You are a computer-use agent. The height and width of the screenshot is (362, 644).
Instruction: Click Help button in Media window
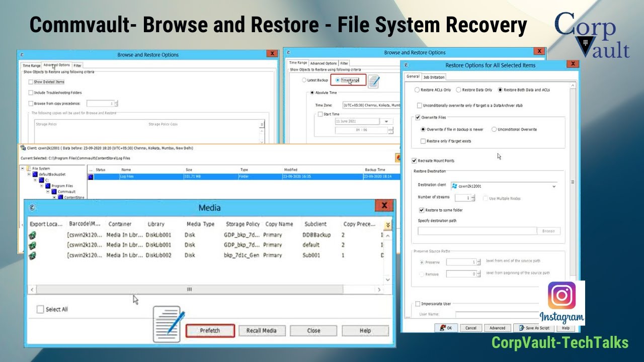(x=365, y=330)
